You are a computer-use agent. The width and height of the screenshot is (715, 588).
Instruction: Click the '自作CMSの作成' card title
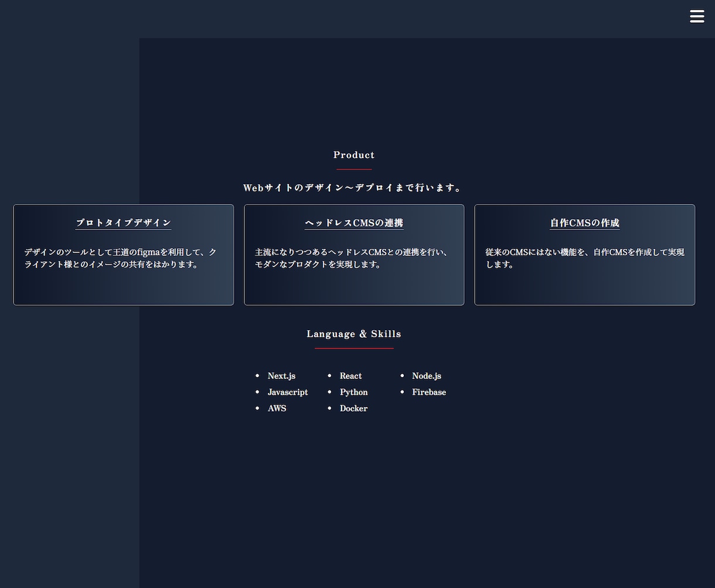(585, 223)
